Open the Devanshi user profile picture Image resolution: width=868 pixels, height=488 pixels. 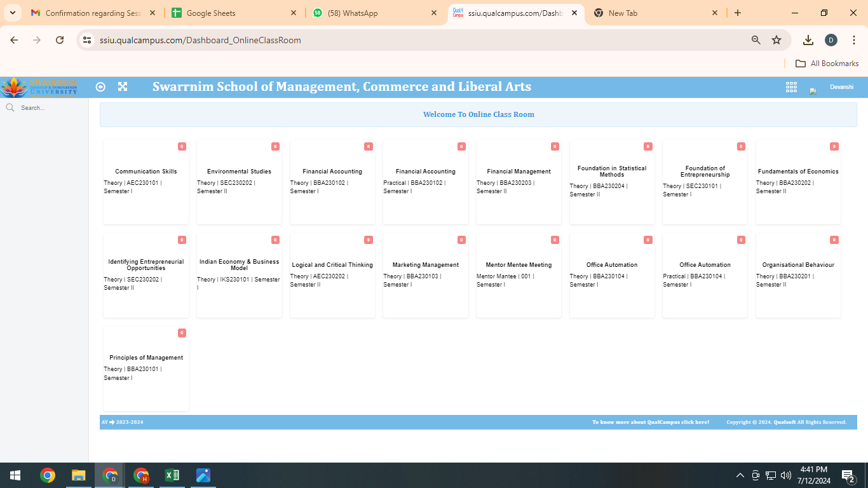point(813,91)
